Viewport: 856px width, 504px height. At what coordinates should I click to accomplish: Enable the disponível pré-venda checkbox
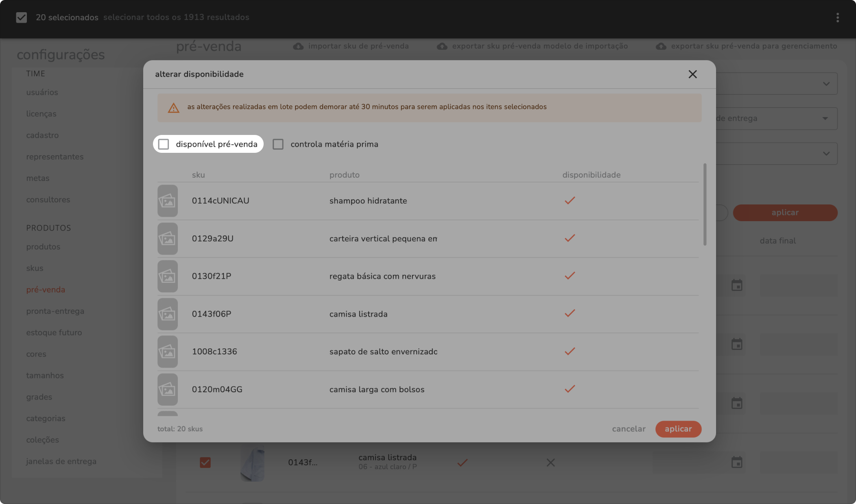(x=164, y=144)
